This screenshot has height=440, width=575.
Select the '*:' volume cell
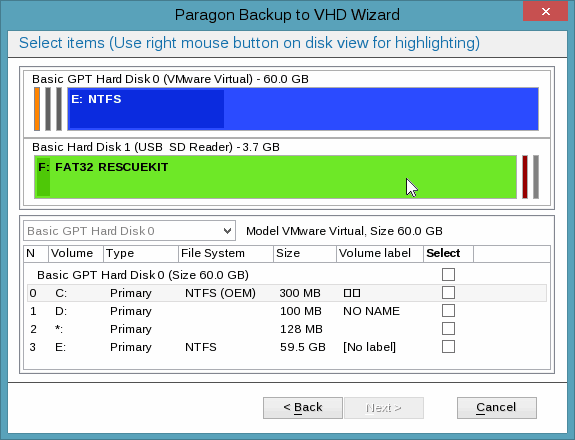[59, 329]
